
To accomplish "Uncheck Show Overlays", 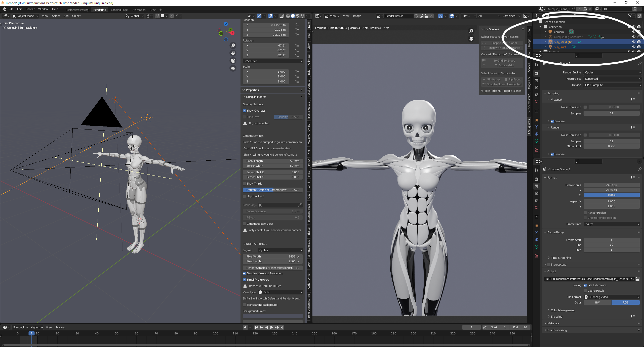I will coord(244,111).
